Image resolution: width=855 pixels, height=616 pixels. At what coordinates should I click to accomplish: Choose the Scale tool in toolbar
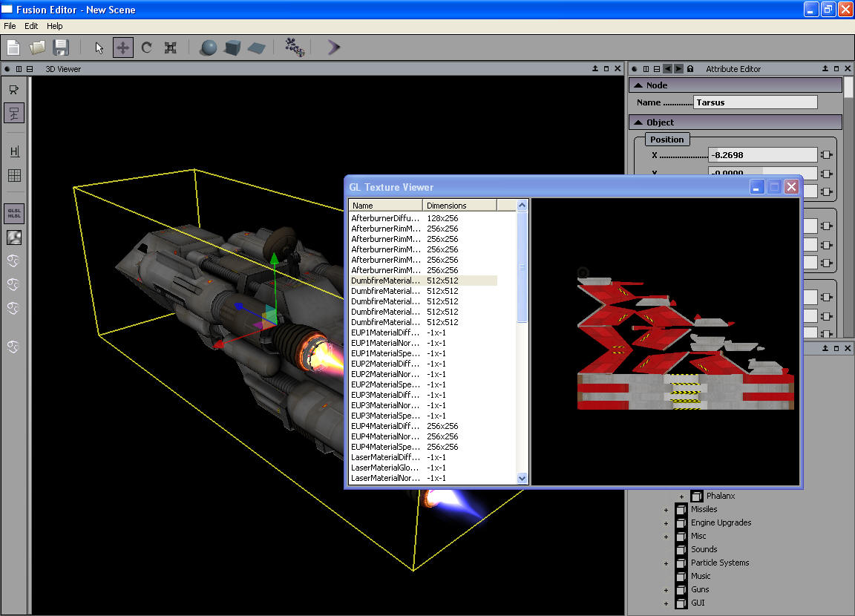170,47
